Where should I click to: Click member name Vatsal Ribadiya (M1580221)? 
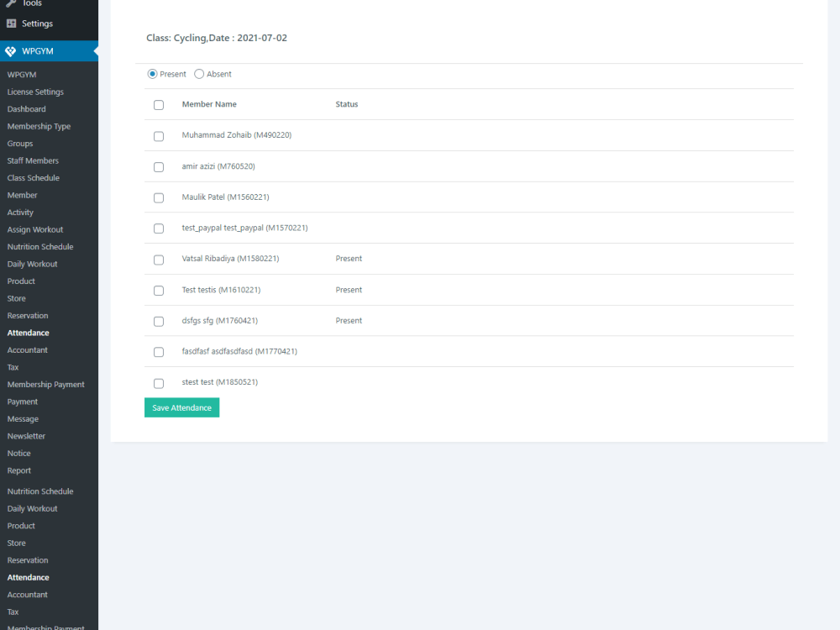coord(230,258)
